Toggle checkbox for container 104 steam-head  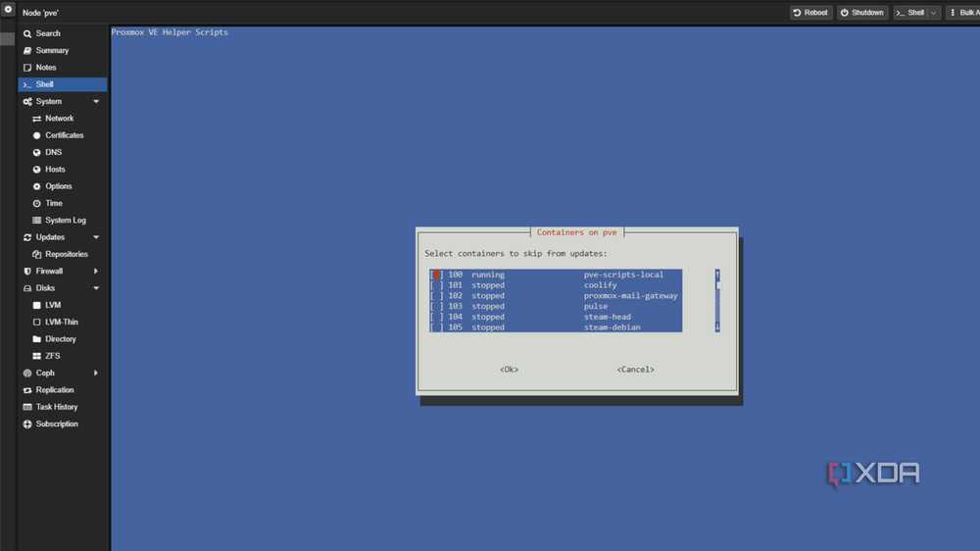point(436,317)
